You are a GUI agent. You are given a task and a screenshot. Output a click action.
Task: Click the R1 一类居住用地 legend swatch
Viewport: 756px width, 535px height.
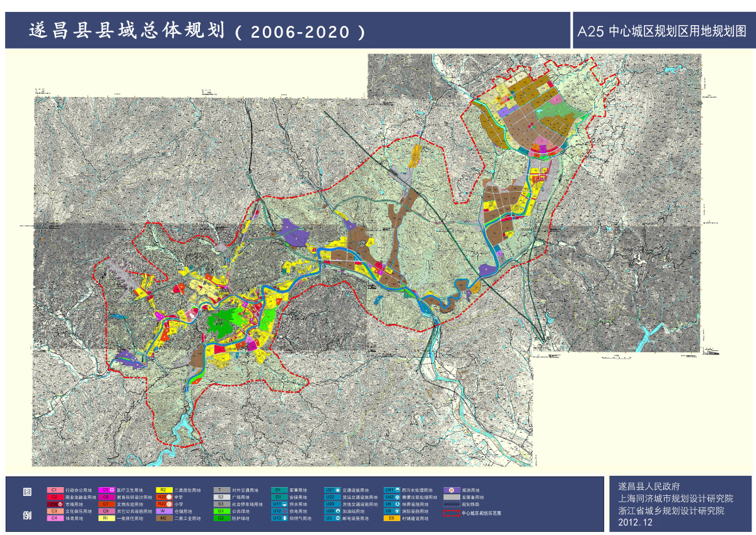pos(106,519)
